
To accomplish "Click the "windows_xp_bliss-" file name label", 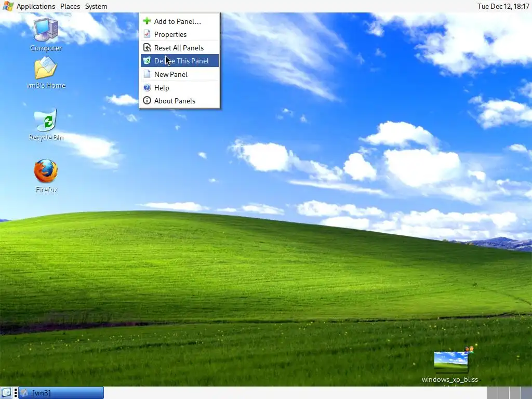I will [x=451, y=379].
